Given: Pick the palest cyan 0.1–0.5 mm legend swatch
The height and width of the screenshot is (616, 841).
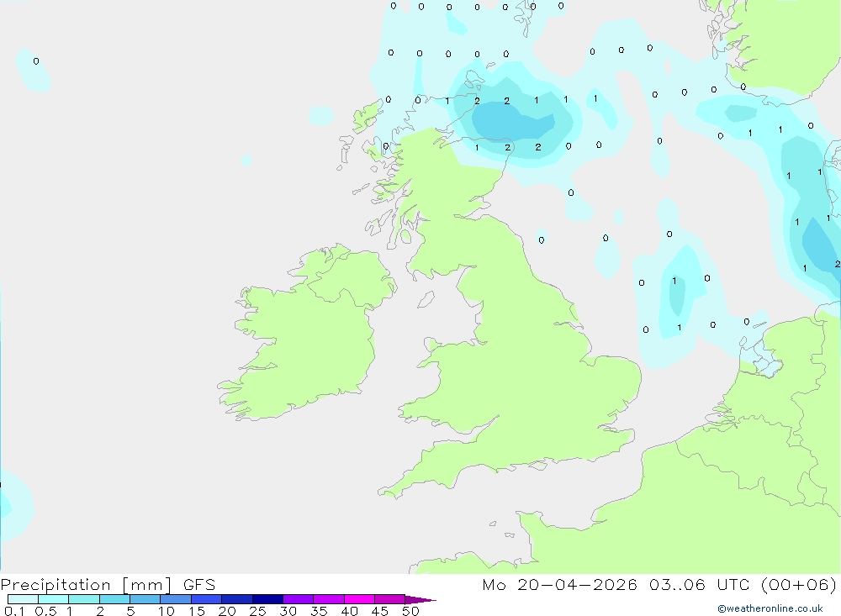Looking at the screenshot, I should click(23, 599).
